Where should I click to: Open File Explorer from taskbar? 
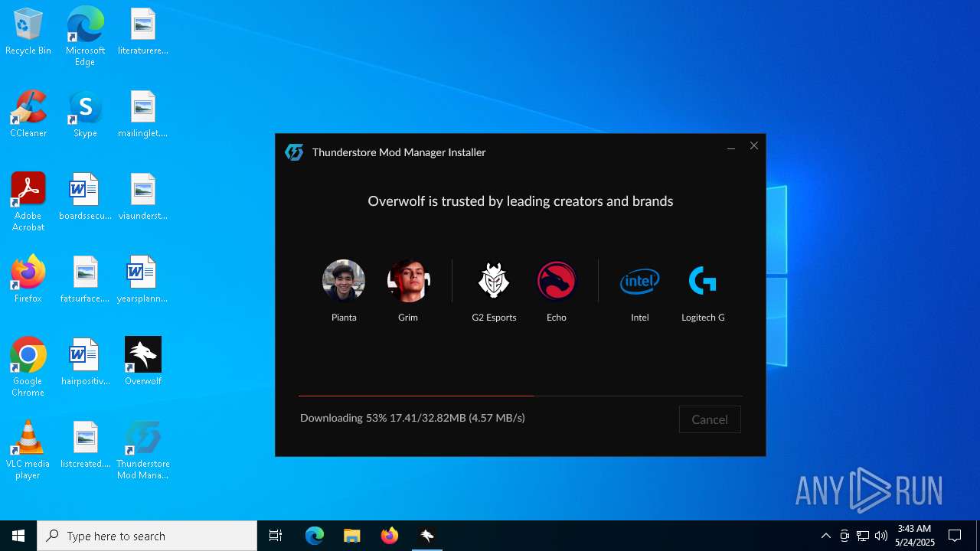(351, 536)
